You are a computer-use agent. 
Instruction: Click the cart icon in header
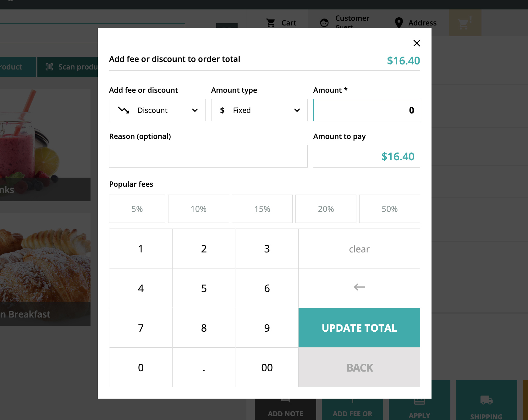[x=271, y=23]
